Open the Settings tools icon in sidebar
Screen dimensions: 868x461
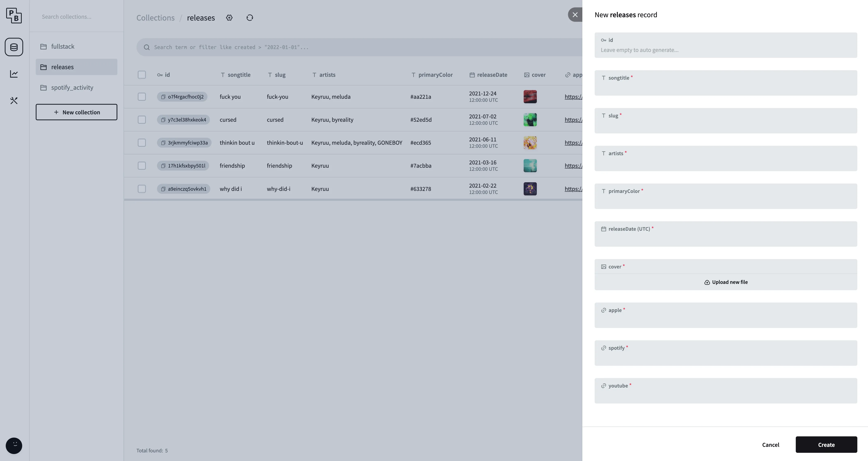14,100
